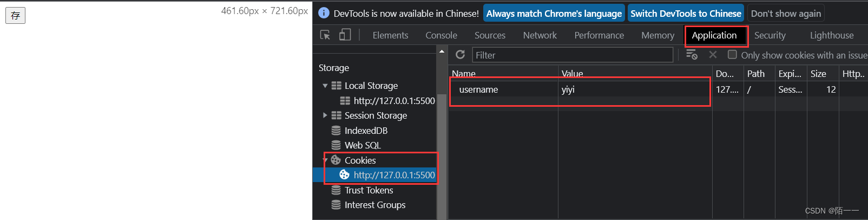Click the Interest Groups database icon

336,205
